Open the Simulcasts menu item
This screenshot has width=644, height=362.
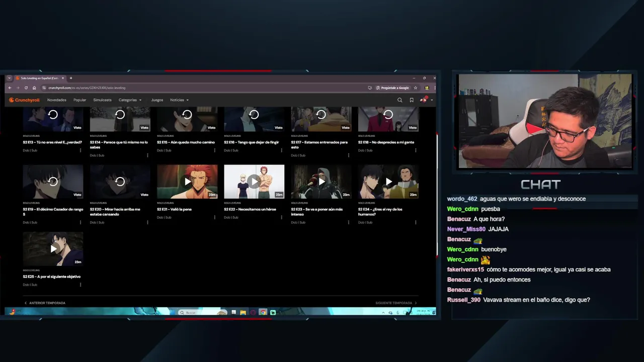(102, 100)
